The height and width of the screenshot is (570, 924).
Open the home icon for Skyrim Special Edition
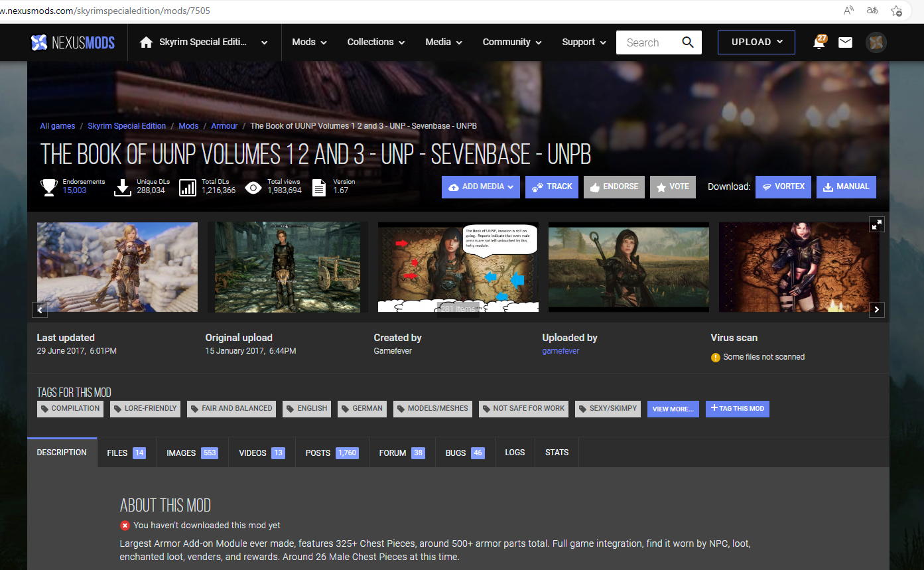click(147, 42)
